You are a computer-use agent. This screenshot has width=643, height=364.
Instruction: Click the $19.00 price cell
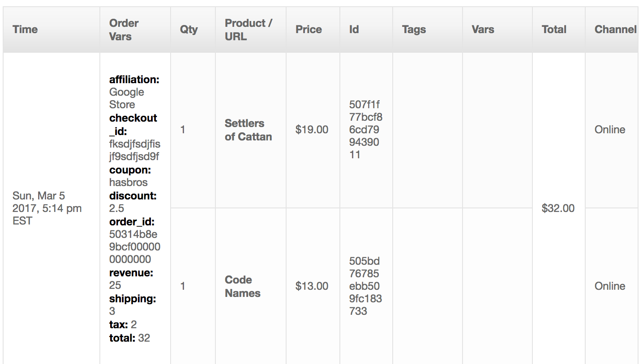[x=312, y=130]
